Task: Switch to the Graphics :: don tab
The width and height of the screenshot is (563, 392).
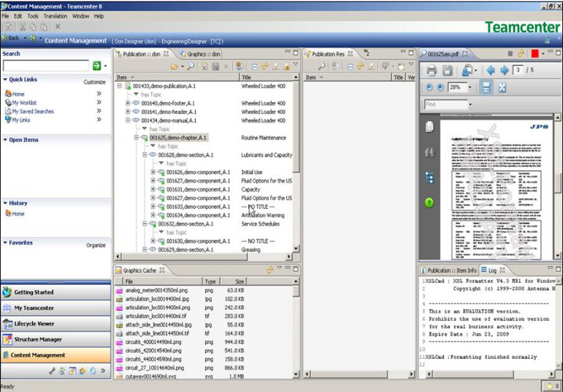Action: 200,54
